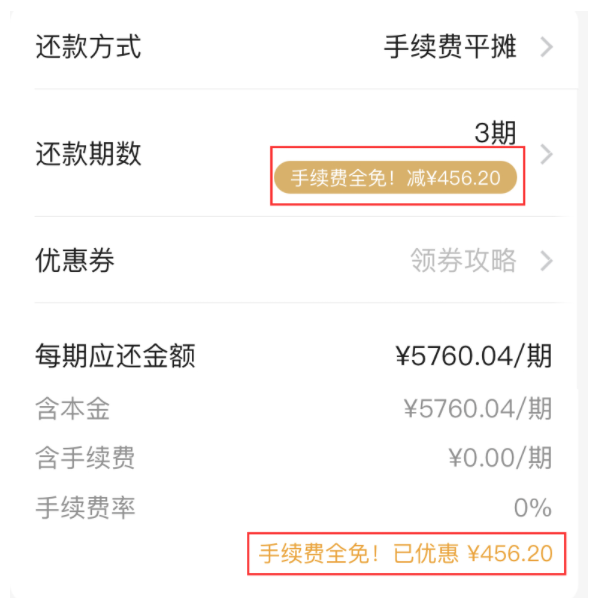Viewport: 598px width, 598px height.
Task: Click the 0% fee rate value
Action: tap(533, 508)
